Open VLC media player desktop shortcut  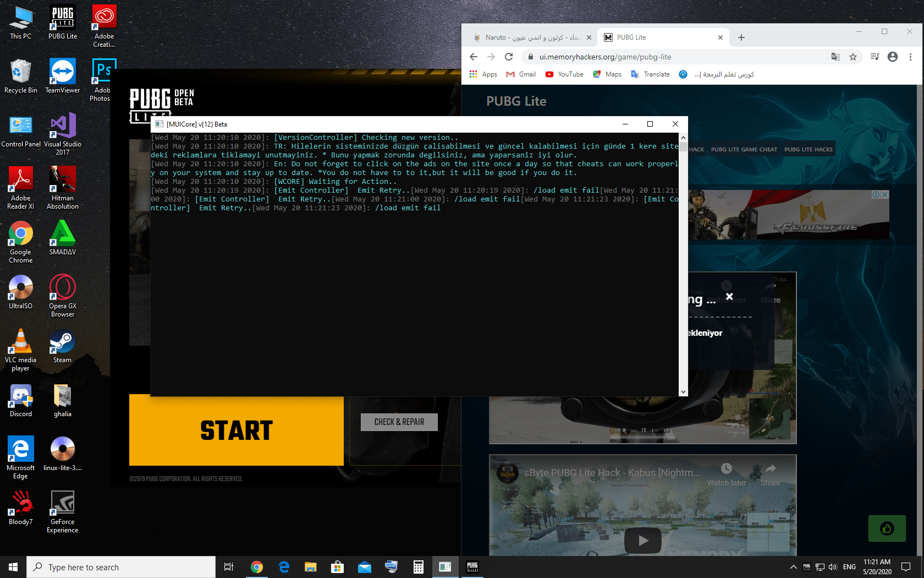coord(20,350)
